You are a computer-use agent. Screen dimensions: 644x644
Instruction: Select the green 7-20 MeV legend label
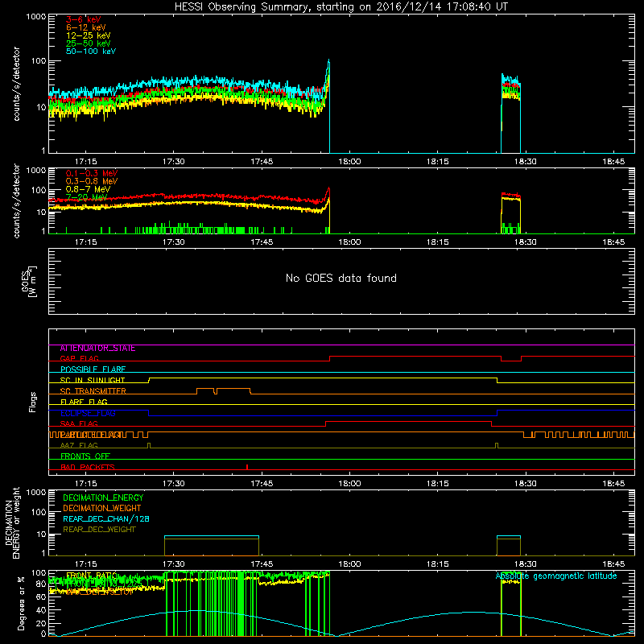[87, 197]
